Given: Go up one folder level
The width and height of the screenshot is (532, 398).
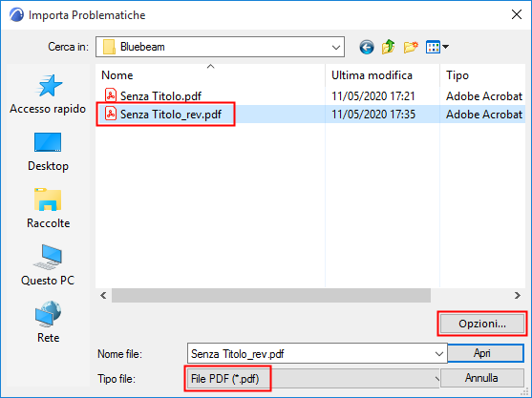Looking at the screenshot, I should (x=388, y=47).
